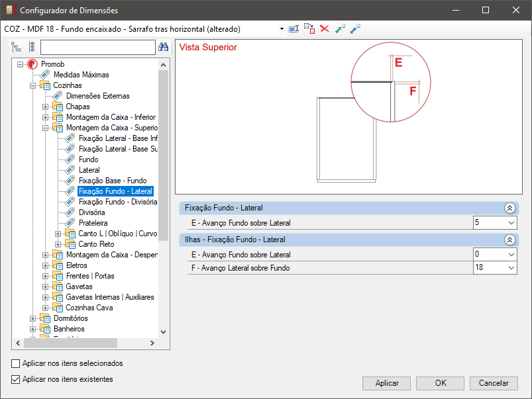
Task: Click the tag icon beside Medidas Máximas
Action: click(45, 75)
